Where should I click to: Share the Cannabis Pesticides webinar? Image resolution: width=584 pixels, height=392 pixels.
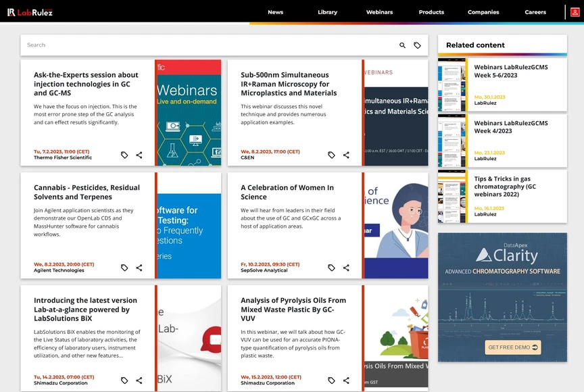point(139,268)
